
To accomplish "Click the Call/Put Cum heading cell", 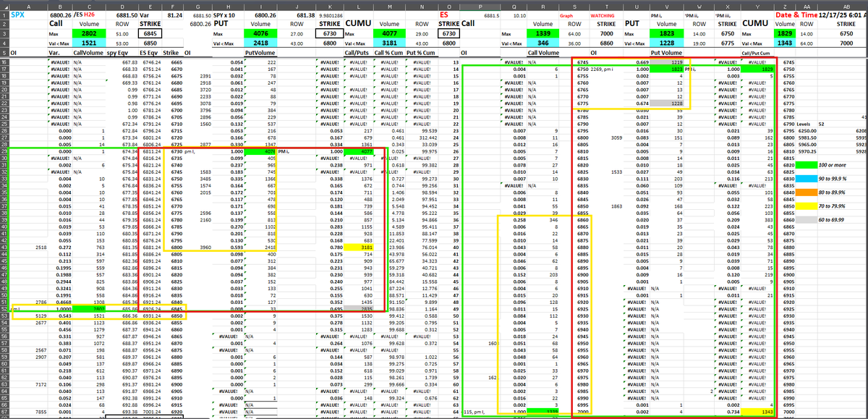I will point(757,54).
